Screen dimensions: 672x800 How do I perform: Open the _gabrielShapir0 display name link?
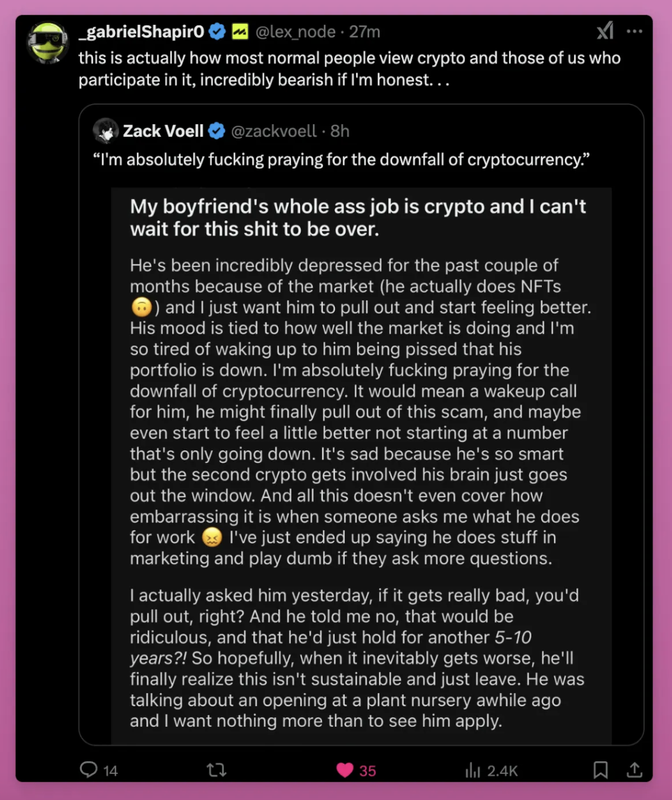pyautogui.click(x=142, y=31)
